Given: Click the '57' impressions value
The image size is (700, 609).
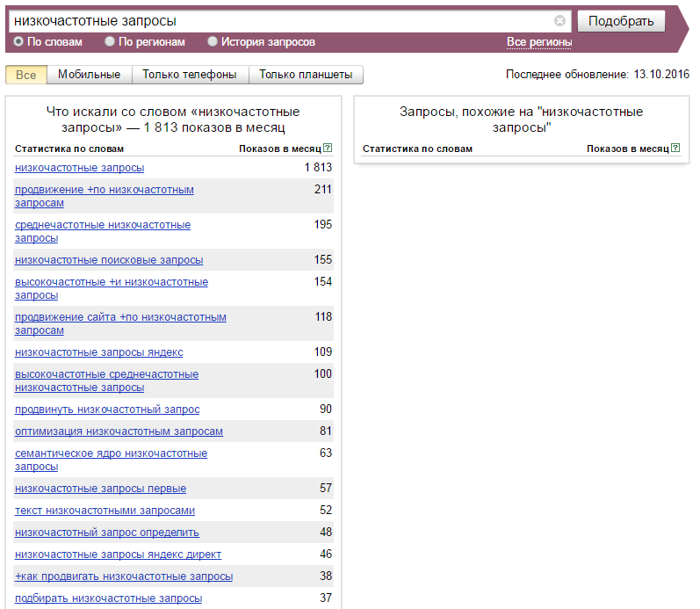Looking at the screenshot, I should (x=326, y=489).
